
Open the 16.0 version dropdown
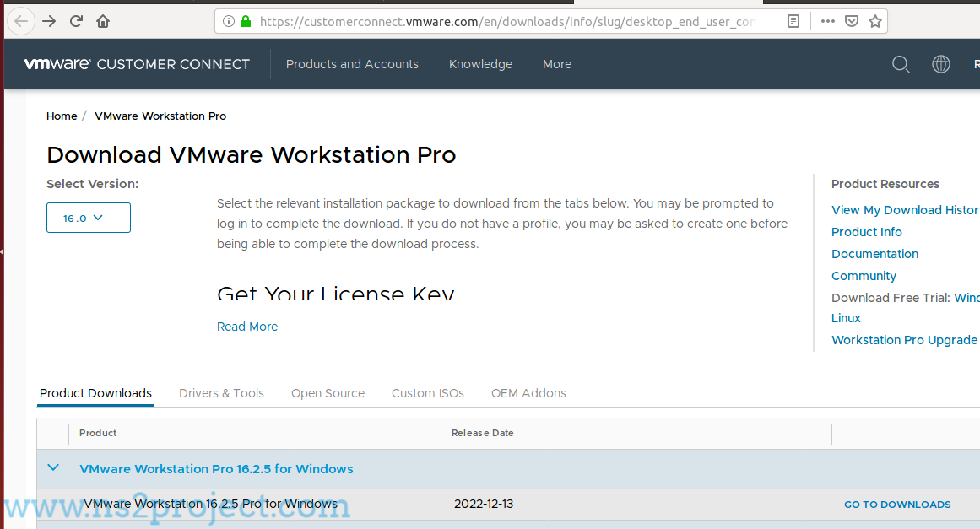pos(88,218)
